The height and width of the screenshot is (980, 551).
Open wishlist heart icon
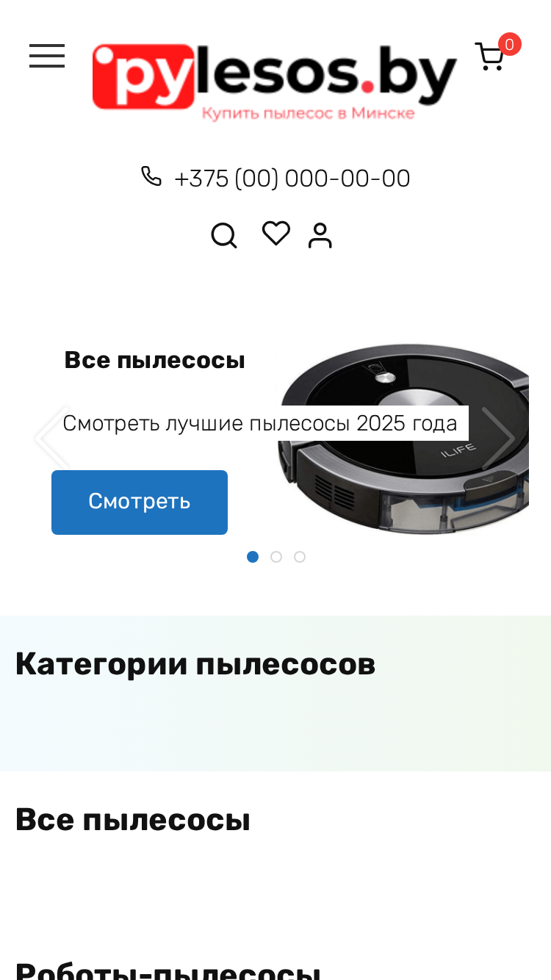click(x=276, y=234)
